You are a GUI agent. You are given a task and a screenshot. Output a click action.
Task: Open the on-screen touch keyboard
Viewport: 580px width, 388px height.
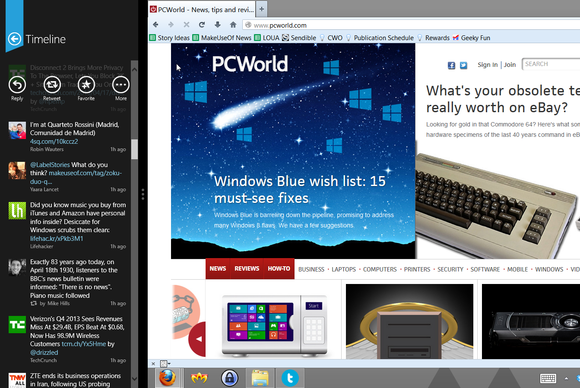[548, 378]
